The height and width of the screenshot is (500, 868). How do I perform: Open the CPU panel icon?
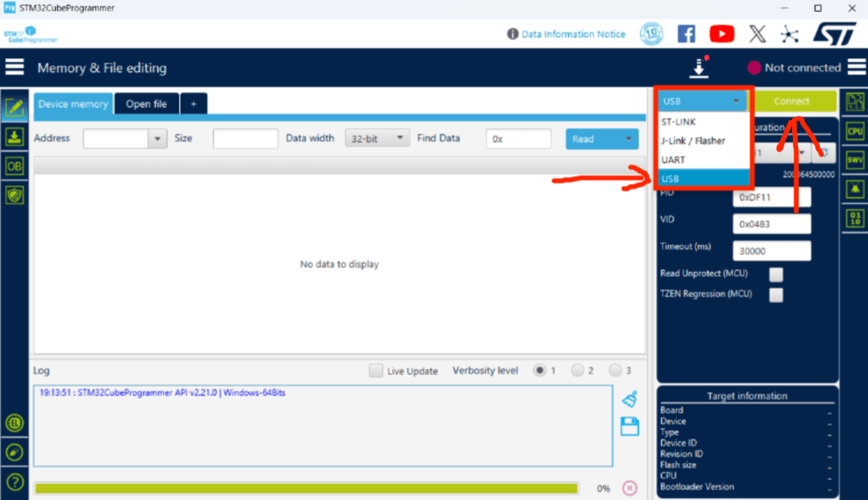[x=855, y=131]
